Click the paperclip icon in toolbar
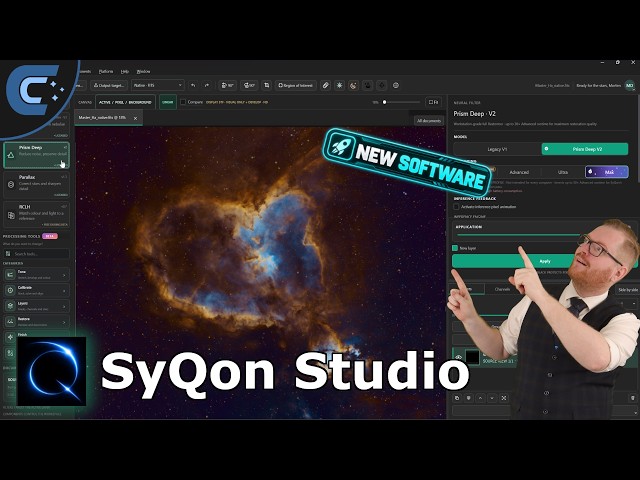This screenshot has height=480, width=640. [x=325, y=85]
